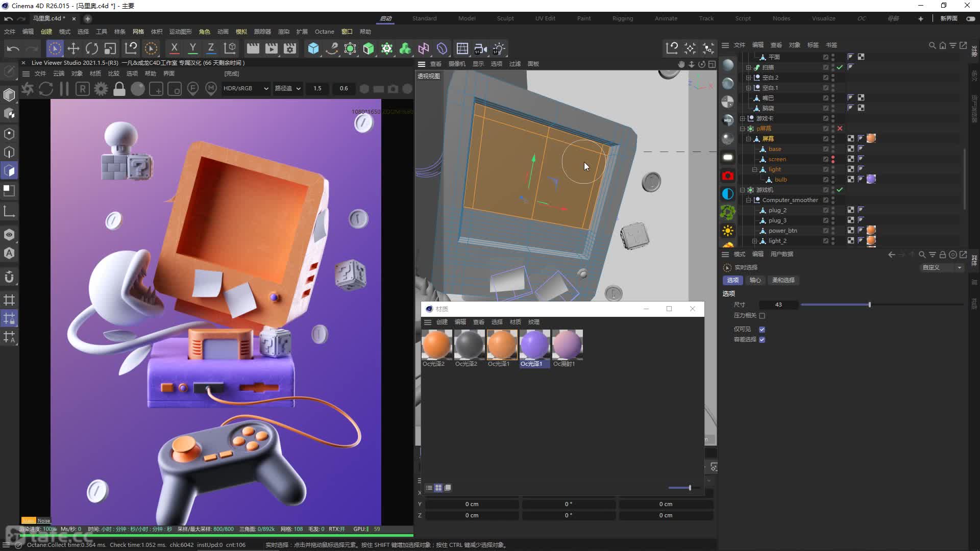The height and width of the screenshot is (551, 980).
Task: Toggle visibility dots of screen object
Action: coord(833,159)
